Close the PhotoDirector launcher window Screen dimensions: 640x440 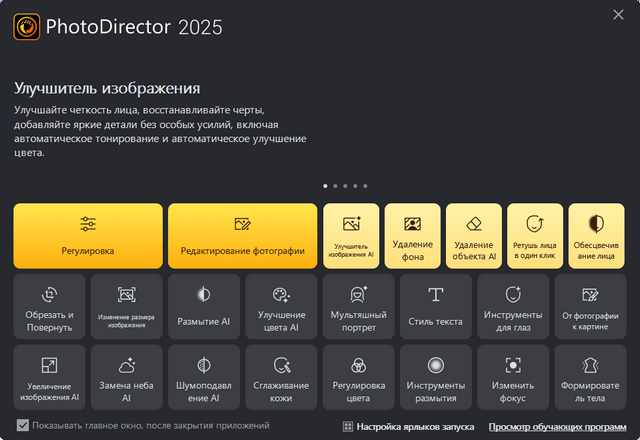pos(619,14)
